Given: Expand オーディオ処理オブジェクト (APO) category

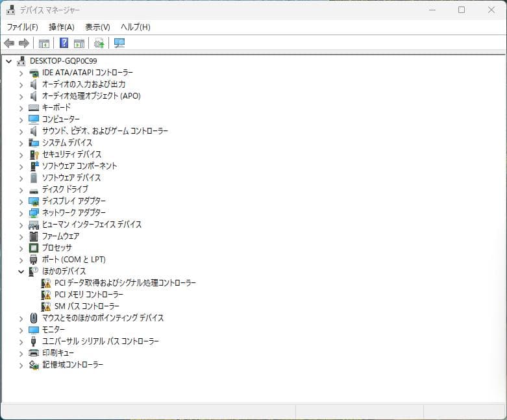Looking at the screenshot, I should tap(21, 97).
